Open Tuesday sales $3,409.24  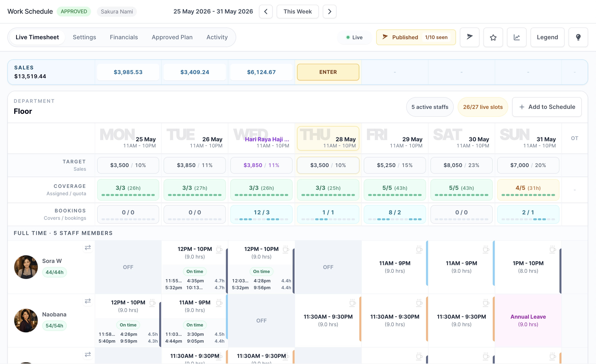pos(195,72)
